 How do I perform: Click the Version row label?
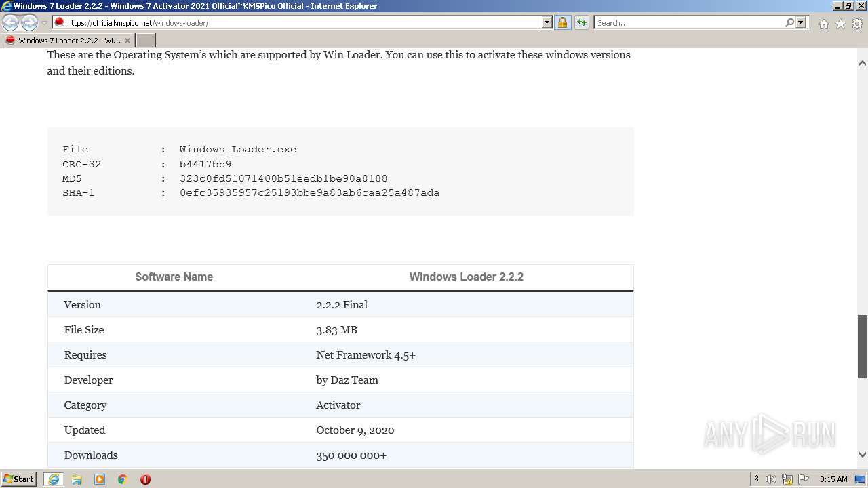click(x=82, y=304)
